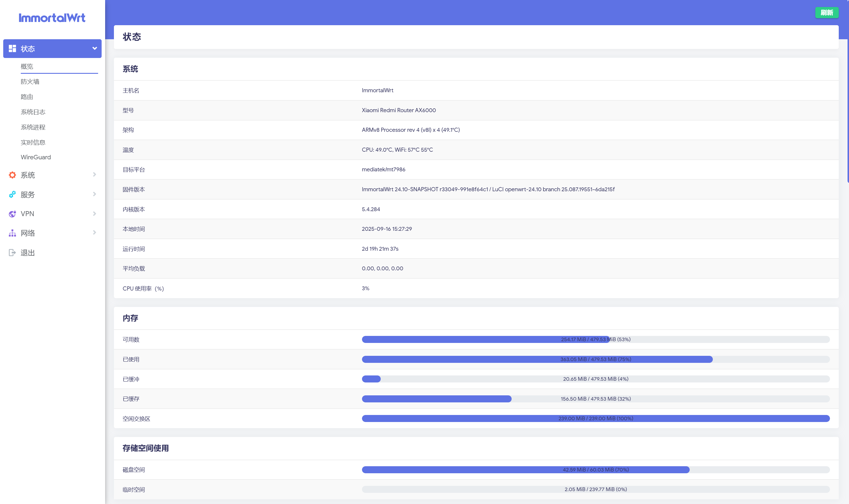The width and height of the screenshot is (849, 504).
Task: Collapse the 状态 menu chevron
Action: [x=94, y=49]
